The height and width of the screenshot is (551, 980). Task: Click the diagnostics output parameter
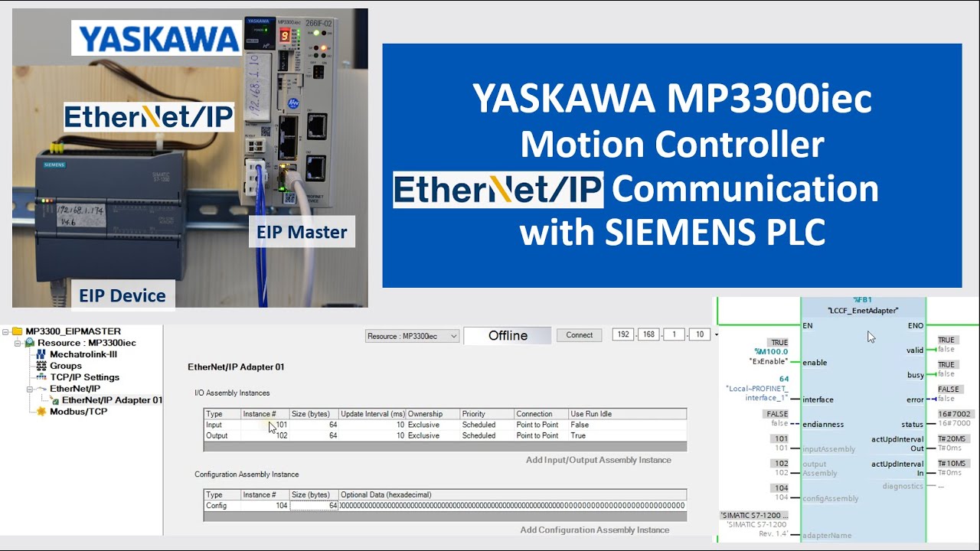(x=903, y=485)
